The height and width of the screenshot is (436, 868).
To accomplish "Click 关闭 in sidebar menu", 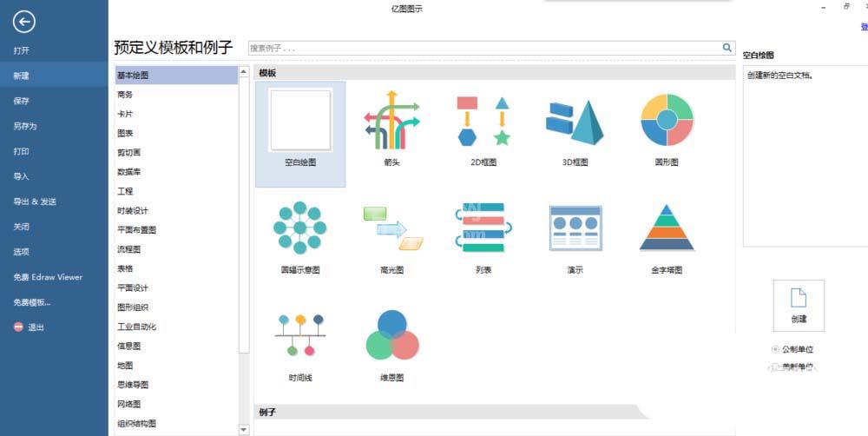I will pos(22,227).
